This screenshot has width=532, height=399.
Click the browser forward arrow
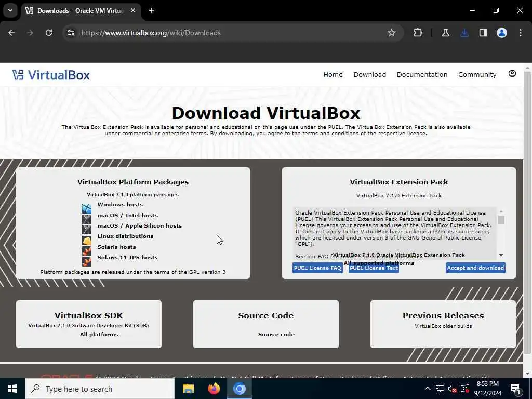(30, 33)
